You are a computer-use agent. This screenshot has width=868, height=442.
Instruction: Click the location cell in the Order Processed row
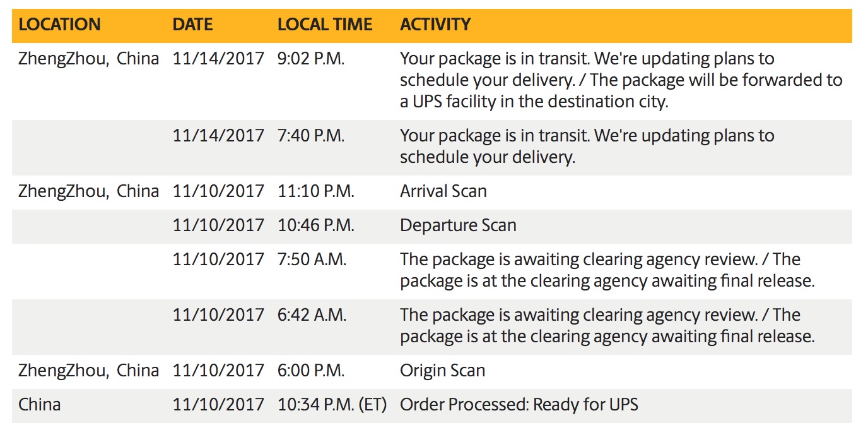coord(40,404)
